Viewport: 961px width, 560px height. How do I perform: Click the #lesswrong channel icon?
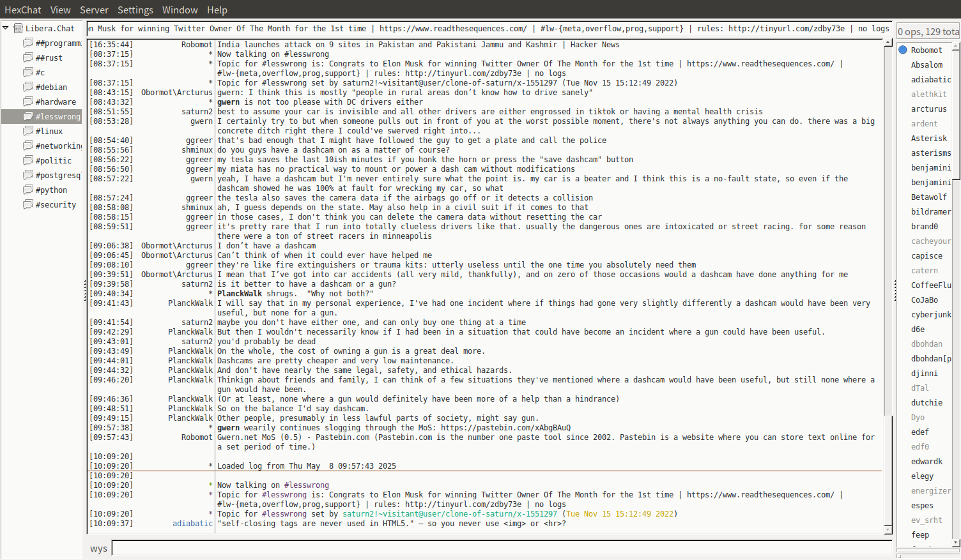point(28,116)
